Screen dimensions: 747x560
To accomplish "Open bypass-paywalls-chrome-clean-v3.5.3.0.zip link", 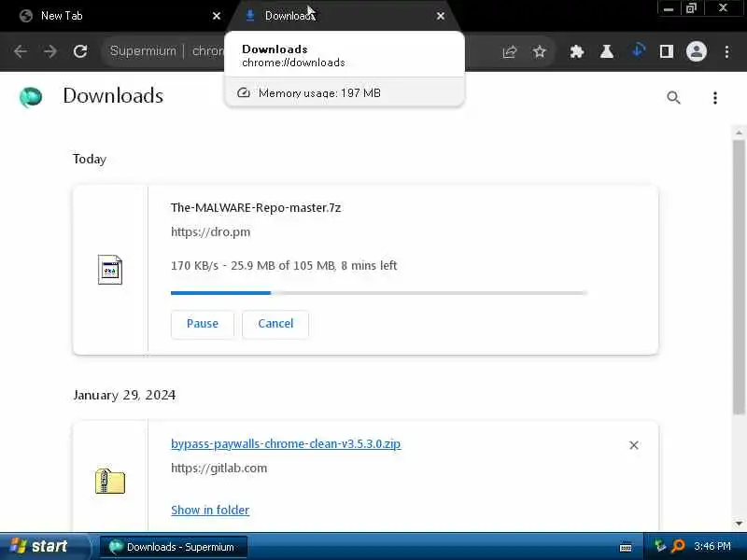I will point(286,444).
